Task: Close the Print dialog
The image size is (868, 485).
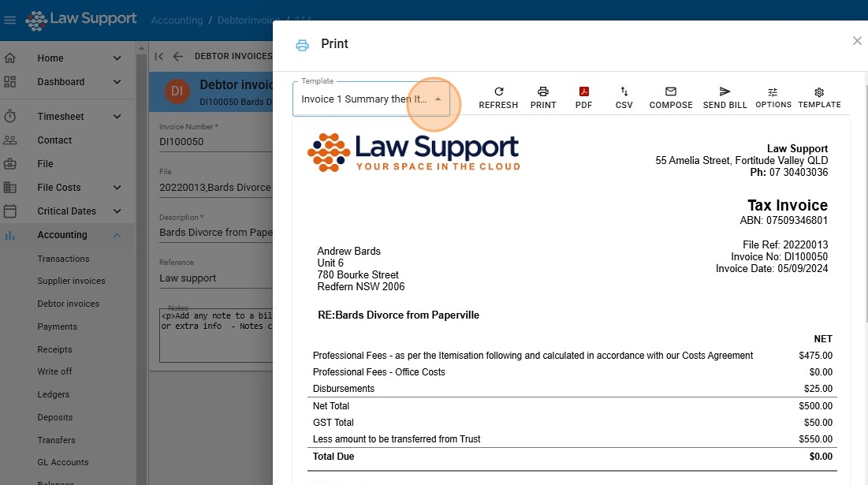Action: coord(857,41)
